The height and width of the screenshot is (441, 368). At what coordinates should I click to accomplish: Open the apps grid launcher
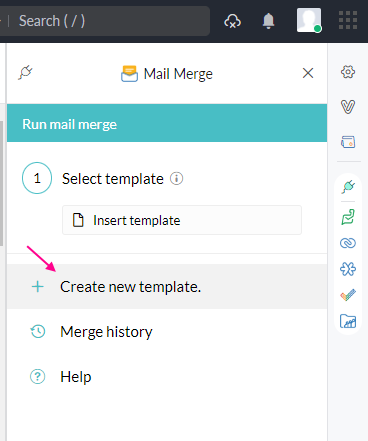point(348,20)
